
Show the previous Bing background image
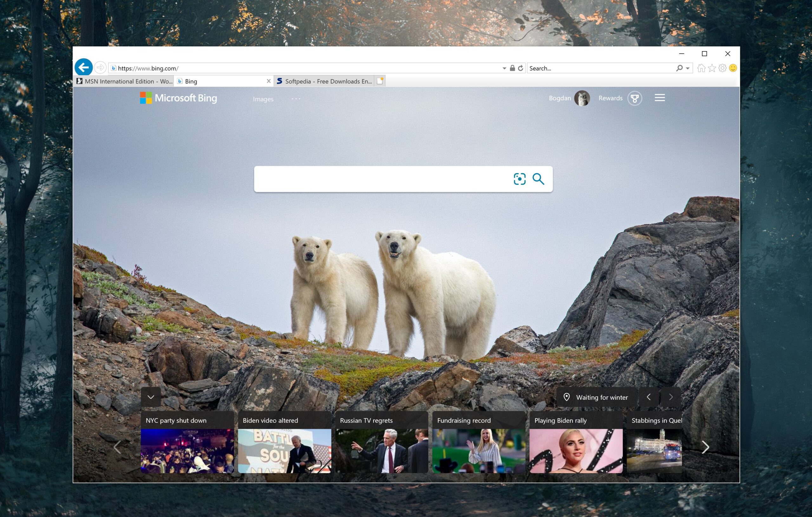pyautogui.click(x=649, y=397)
